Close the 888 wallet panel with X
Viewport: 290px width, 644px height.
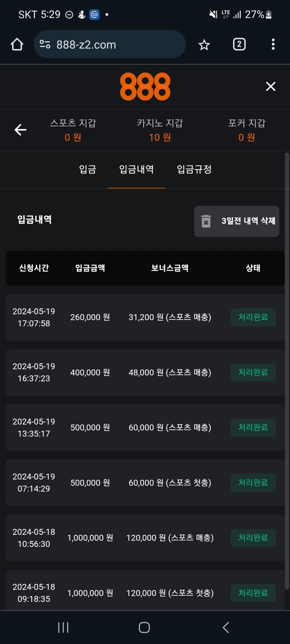tap(271, 86)
